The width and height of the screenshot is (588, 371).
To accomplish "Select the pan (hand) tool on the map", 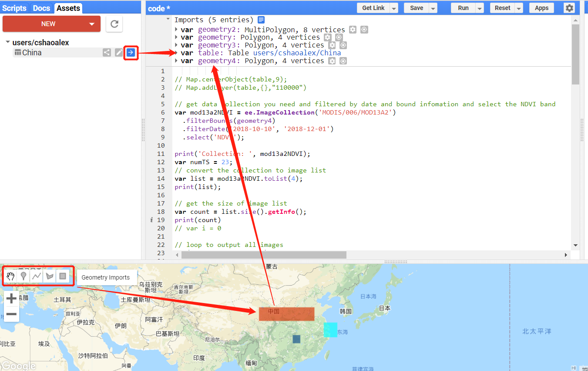I will [10, 276].
